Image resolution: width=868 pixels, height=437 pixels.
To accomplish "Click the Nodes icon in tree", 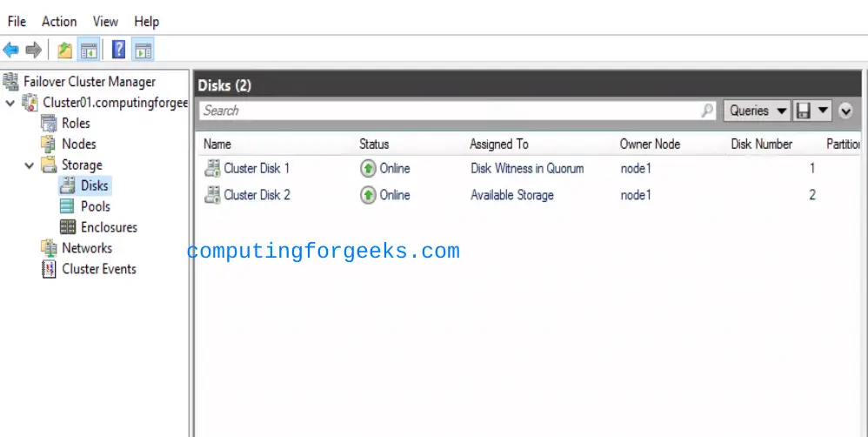I will tap(49, 144).
